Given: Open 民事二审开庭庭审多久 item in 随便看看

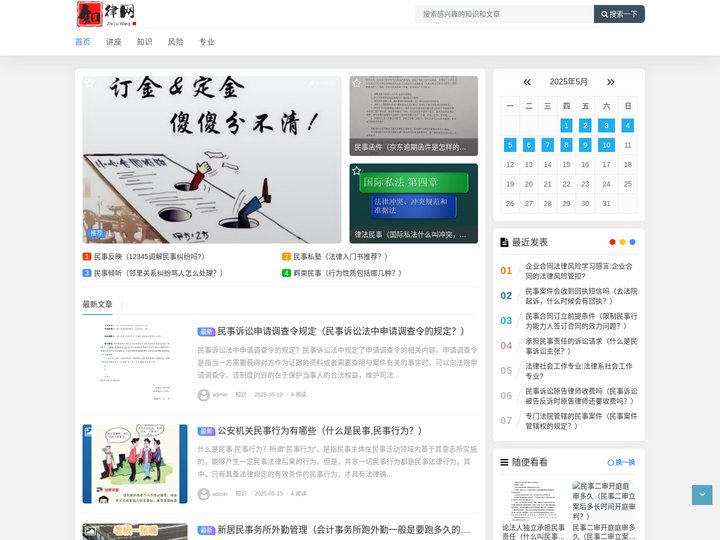Looking at the screenshot, I should (604, 511).
